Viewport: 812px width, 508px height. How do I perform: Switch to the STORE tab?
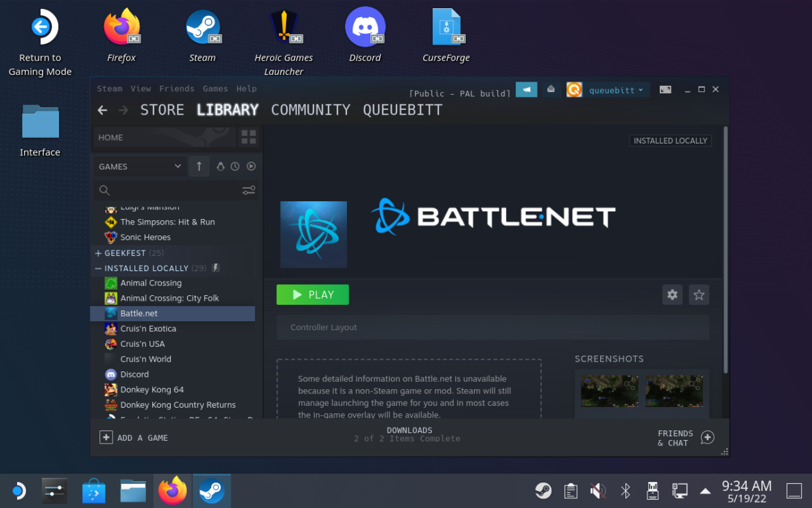tap(162, 110)
